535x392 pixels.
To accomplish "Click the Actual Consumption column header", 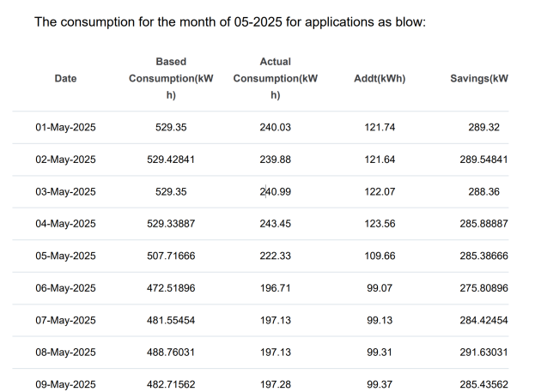I will 275,78.
